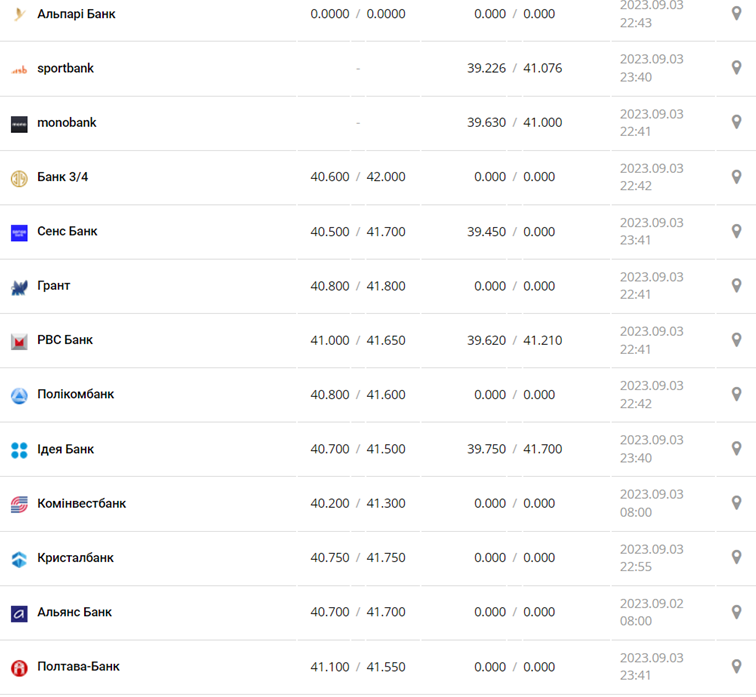Click Ідея Банк card rate 39.750 / 41.700
756x697 pixels.
tap(514, 449)
